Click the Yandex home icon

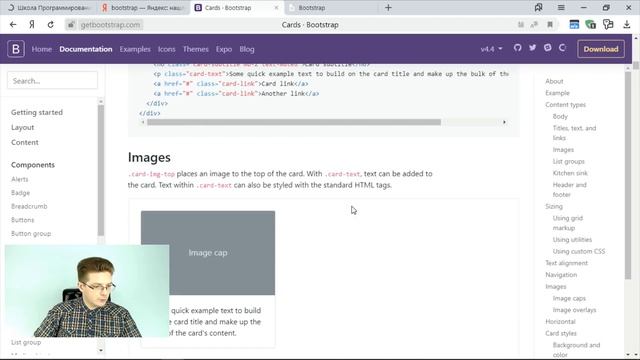coord(32,24)
